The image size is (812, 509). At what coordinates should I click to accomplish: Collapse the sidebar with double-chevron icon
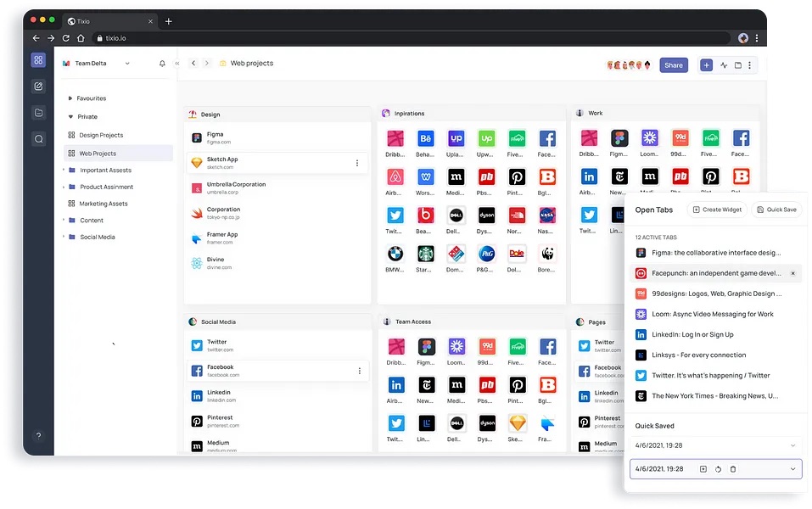pyautogui.click(x=177, y=63)
